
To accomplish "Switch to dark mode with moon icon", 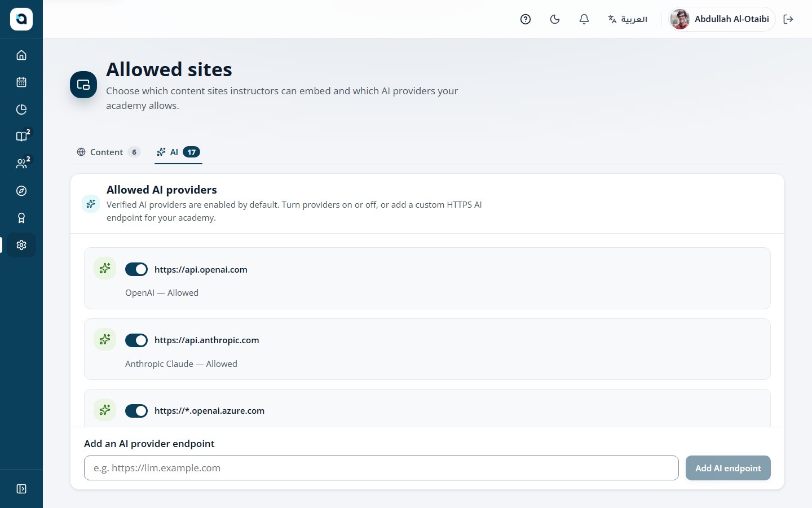I will pos(555,19).
